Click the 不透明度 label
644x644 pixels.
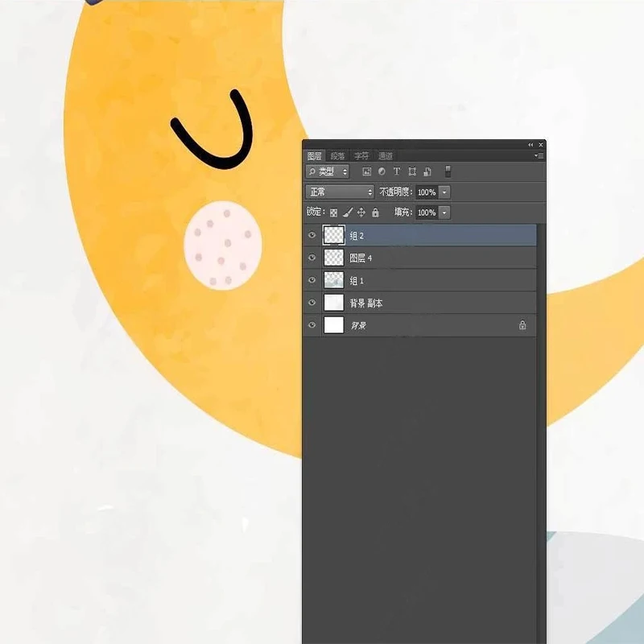[396, 192]
